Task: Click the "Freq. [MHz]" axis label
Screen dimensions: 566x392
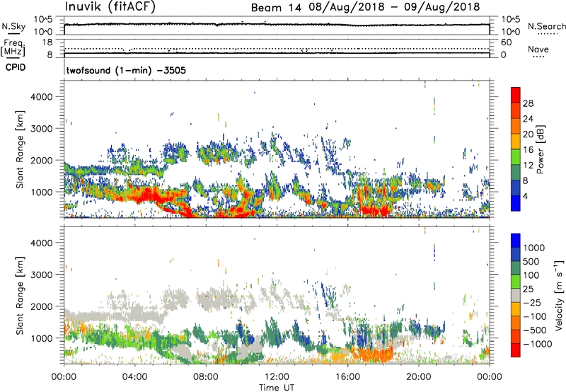Action: (x=13, y=47)
